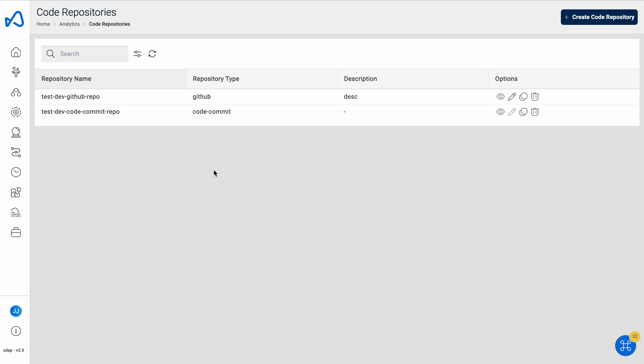Click the refresh icon in toolbar
The image size is (644, 364).
pos(152,54)
